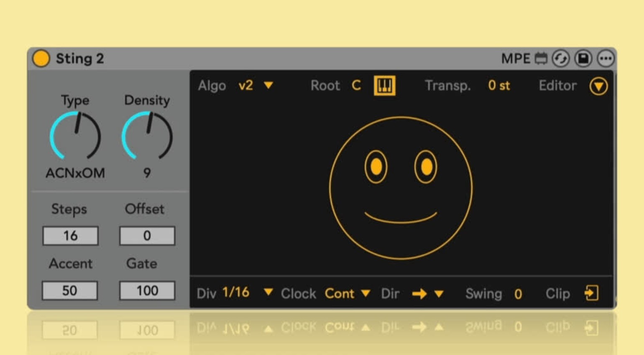Click the ACNxOM type value label
This screenshot has width=644, height=355.
coord(75,173)
